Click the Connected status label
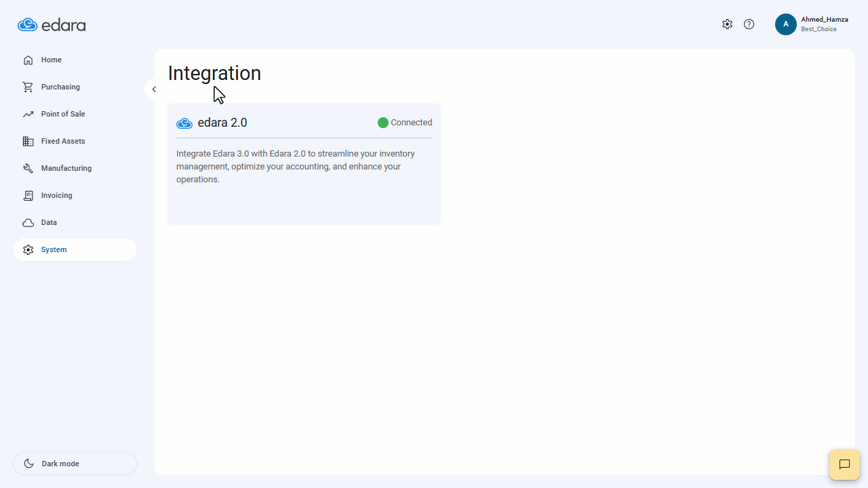 [x=412, y=123]
